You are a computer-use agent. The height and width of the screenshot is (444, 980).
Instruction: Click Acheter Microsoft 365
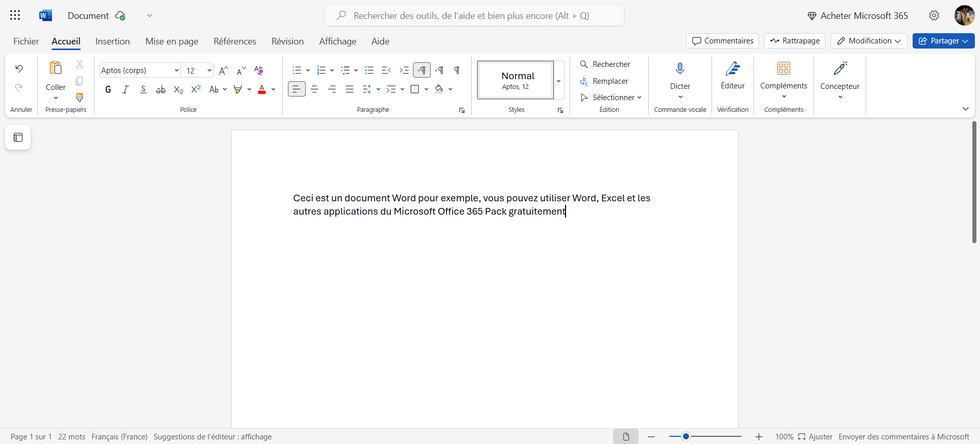857,16
